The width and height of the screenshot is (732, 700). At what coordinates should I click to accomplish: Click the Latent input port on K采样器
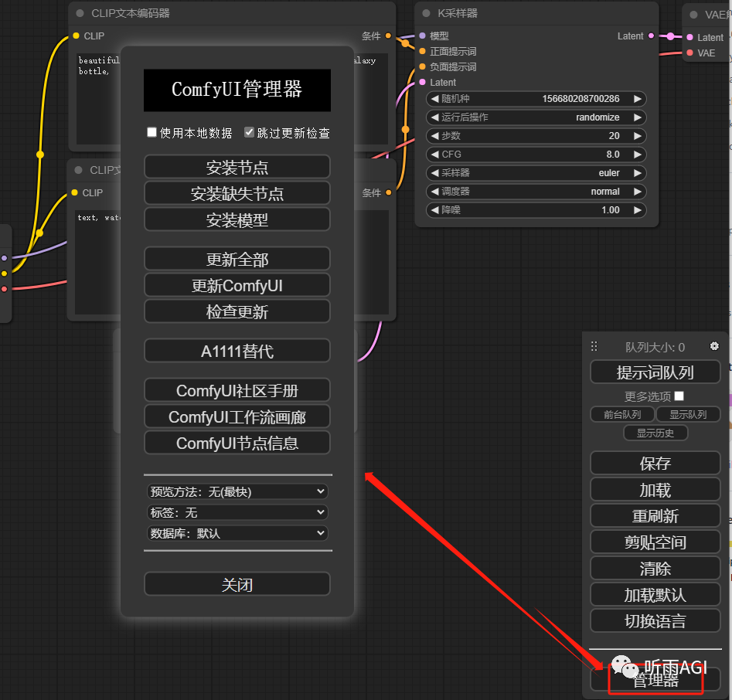click(x=423, y=82)
